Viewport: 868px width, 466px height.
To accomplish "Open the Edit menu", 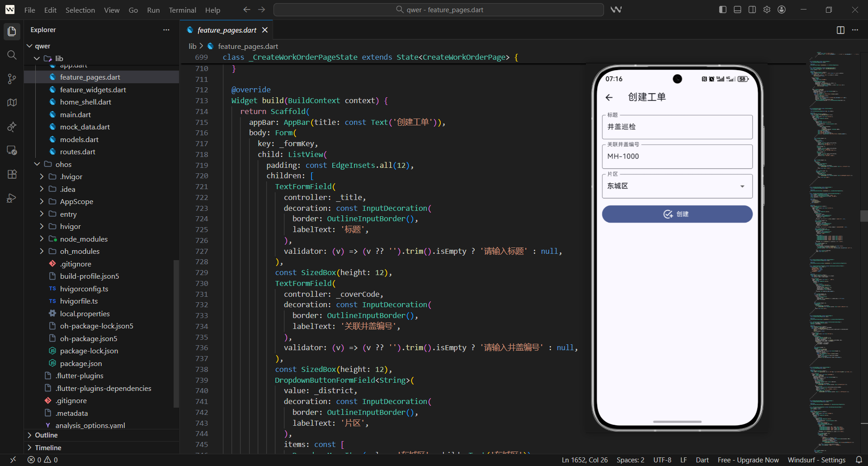I will 50,10.
